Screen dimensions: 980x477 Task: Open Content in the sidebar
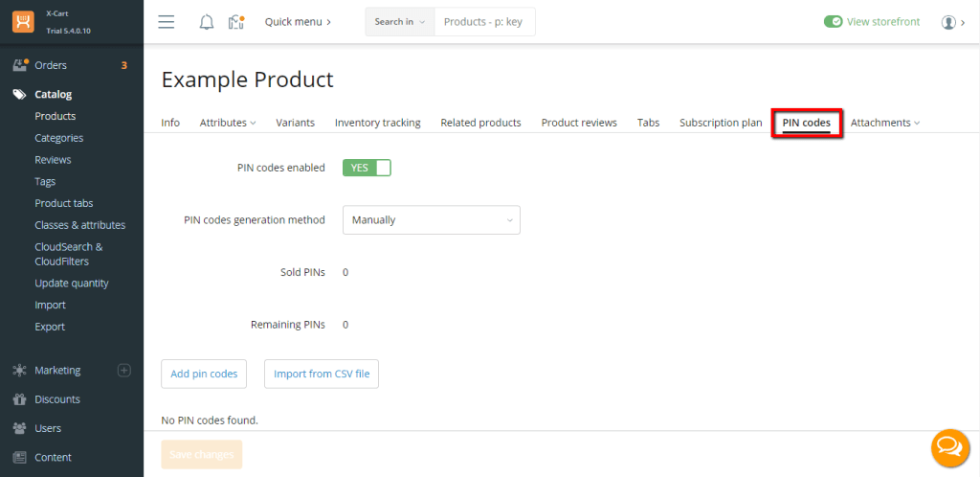click(x=54, y=457)
